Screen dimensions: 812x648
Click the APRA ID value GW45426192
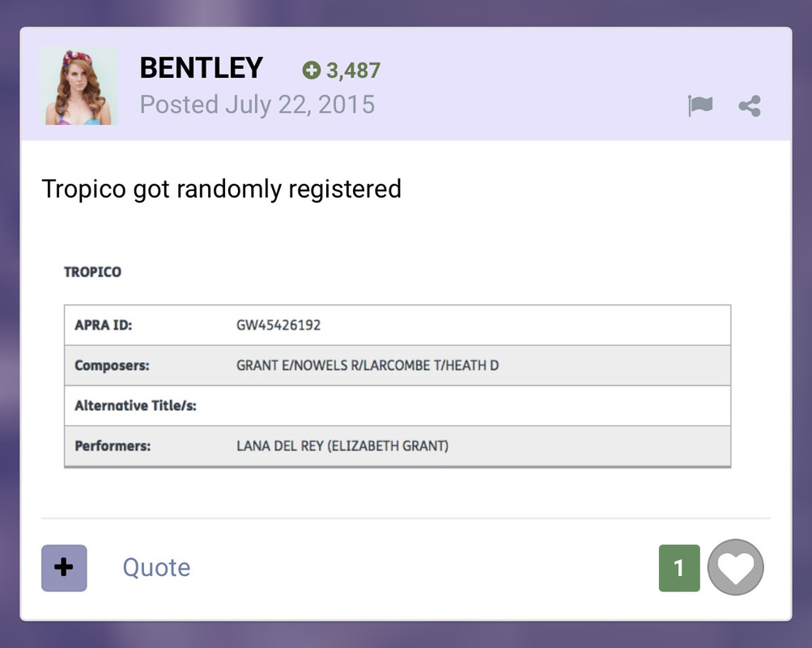point(278,326)
